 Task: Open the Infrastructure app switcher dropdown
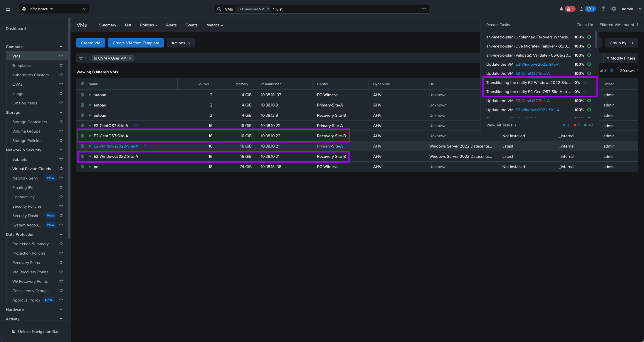(54, 9)
